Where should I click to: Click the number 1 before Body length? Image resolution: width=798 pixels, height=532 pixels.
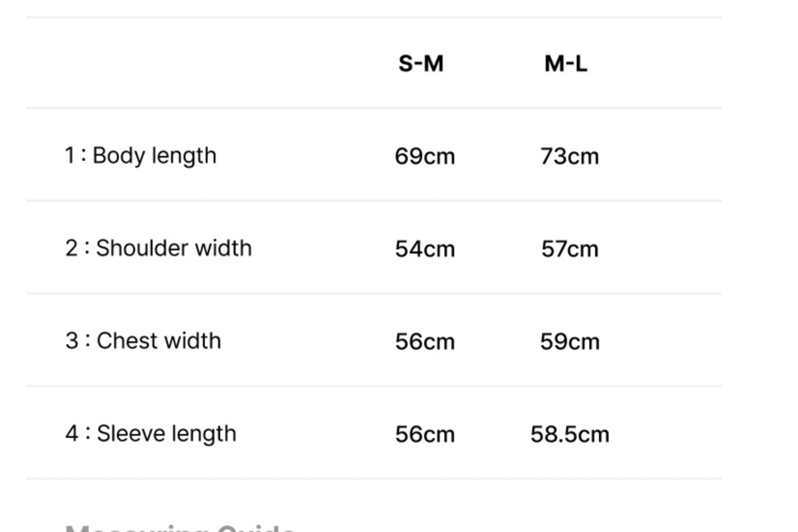click(70, 155)
